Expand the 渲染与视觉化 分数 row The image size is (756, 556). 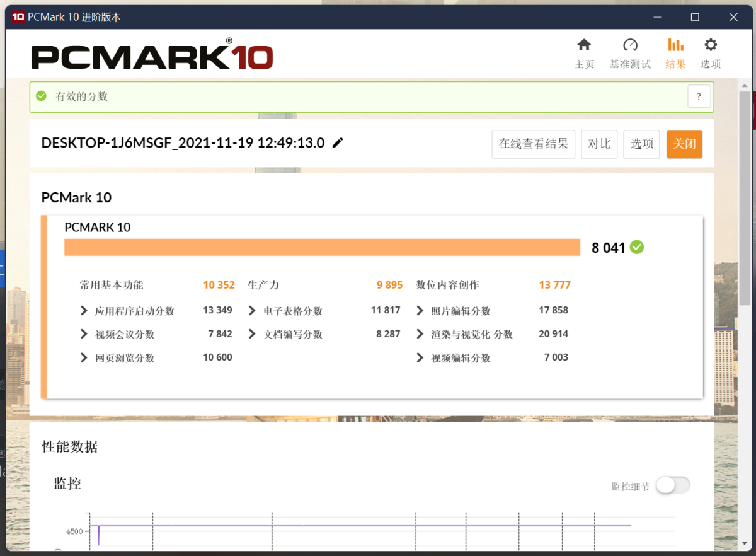point(420,334)
